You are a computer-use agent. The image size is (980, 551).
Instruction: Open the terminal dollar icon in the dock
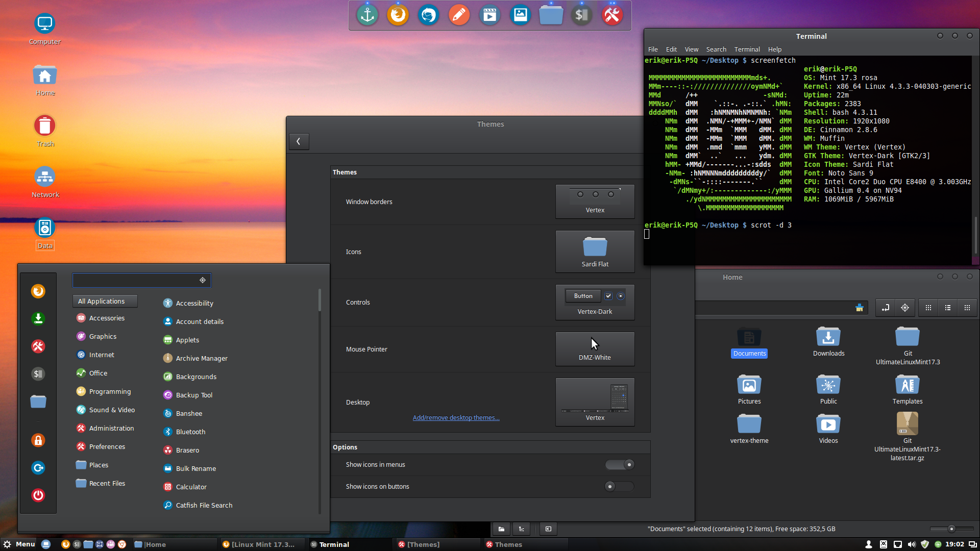coord(582,15)
